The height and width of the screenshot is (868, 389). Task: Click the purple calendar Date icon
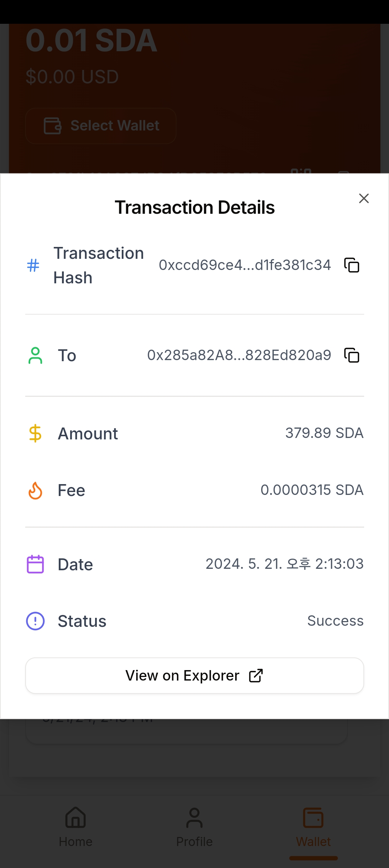pyautogui.click(x=35, y=564)
